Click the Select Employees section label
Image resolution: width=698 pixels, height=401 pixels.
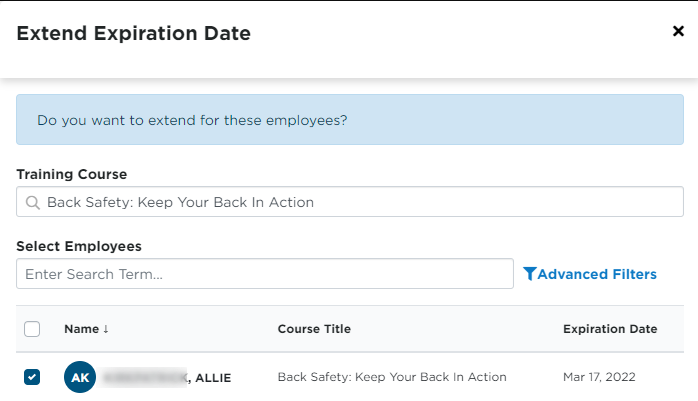pos(79,246)
